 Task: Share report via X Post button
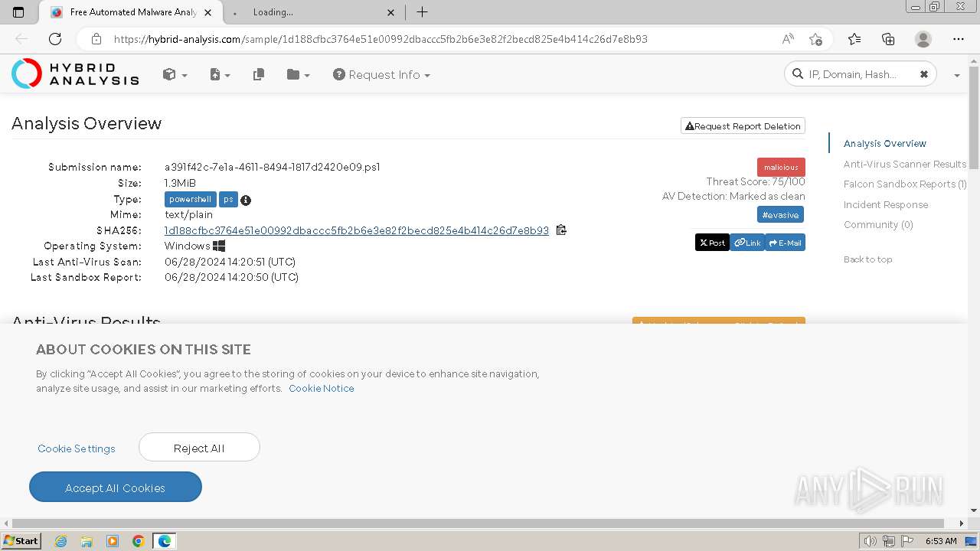(x=712, y=243)
